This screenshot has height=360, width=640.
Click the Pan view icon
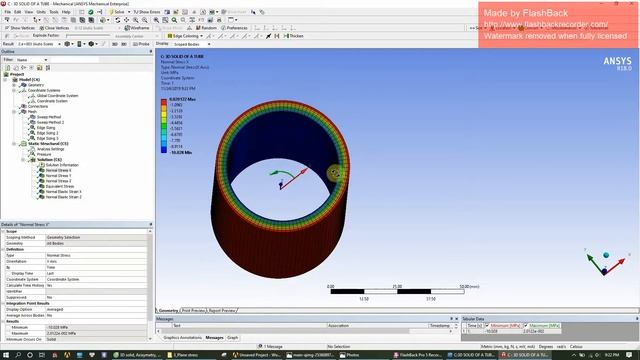click(127, 20)
